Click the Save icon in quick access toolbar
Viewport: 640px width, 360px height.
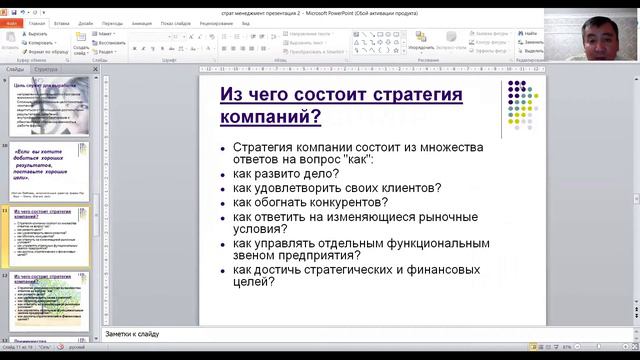pyautogui.click(x=13, y=13)
